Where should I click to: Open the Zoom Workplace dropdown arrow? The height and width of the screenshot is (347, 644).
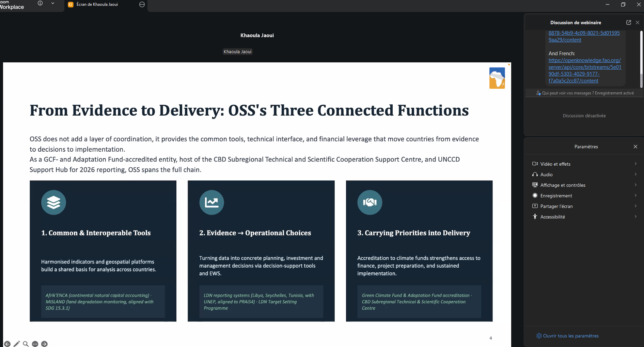[x=53, y=3]
